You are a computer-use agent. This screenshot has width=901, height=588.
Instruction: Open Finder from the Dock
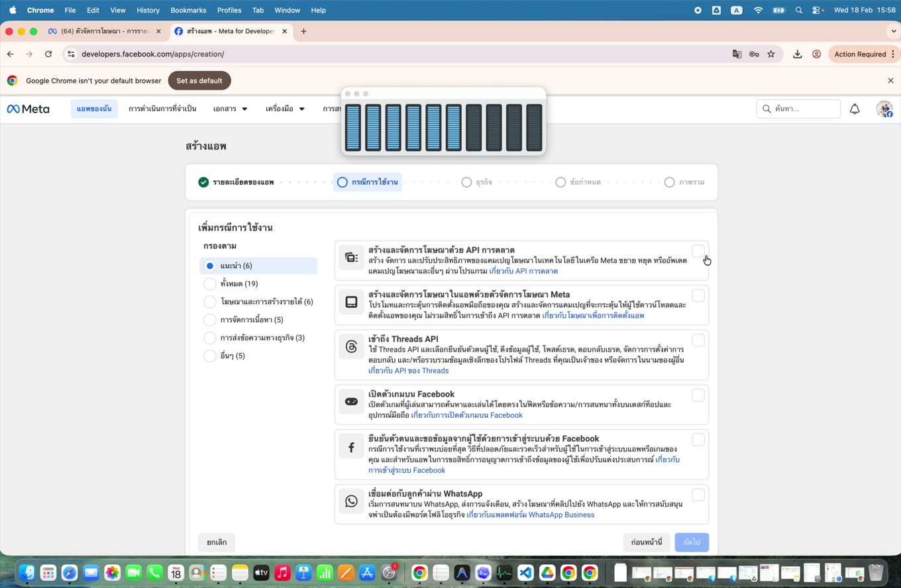(x=27, y=573)
